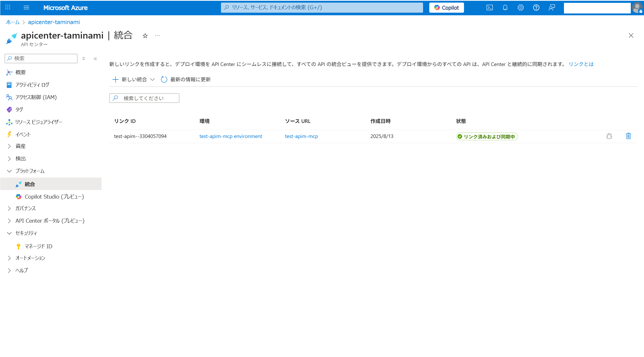Open Cloud Shell from top bar
644x357 pixels.
coord(489,8)
